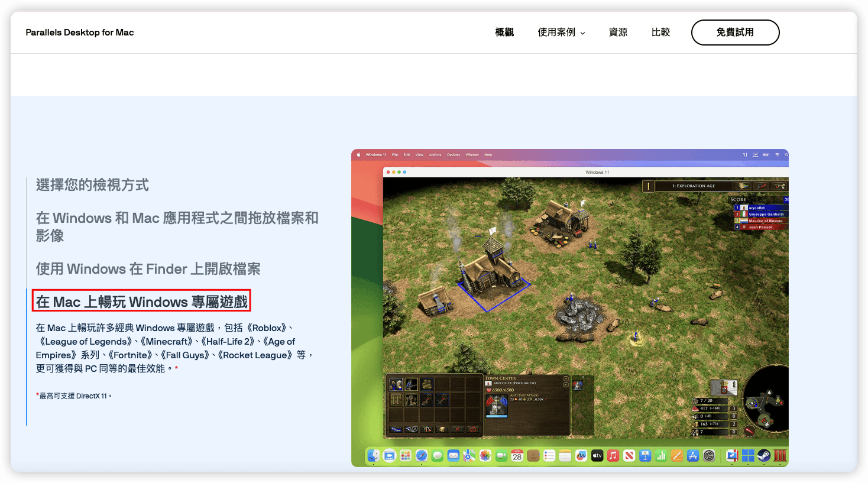Click the Parallels Desktop for Mac title
The height and width of the screenshot is (483, 868).
[x=80, y=33]
